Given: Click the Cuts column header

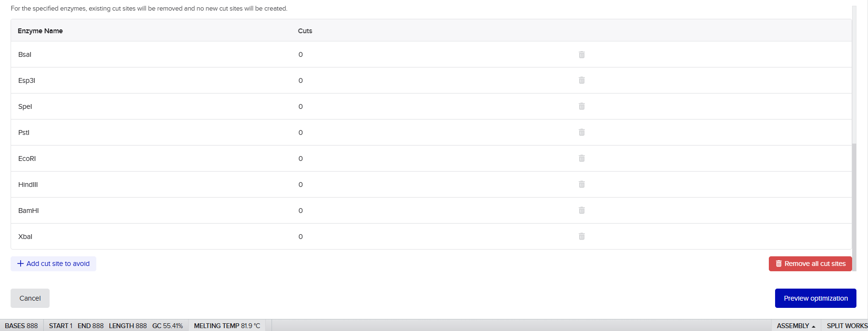Looking at the screenshot, I should click(305, 31).
